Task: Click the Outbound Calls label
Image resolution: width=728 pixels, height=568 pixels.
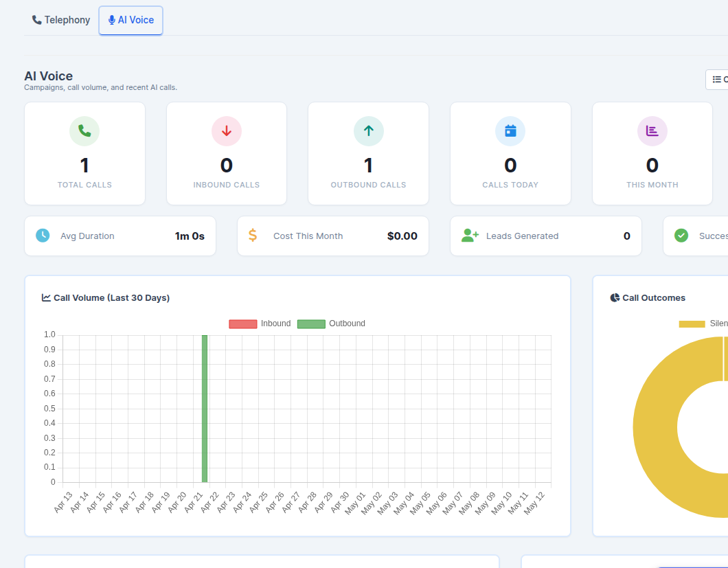Action: pos(369,185)
